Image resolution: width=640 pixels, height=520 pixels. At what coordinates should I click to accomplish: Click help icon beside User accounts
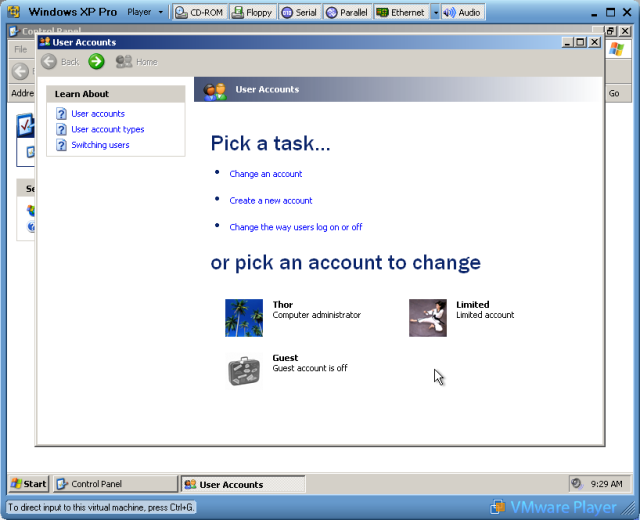pyautogui.click(x=61, y=113)
